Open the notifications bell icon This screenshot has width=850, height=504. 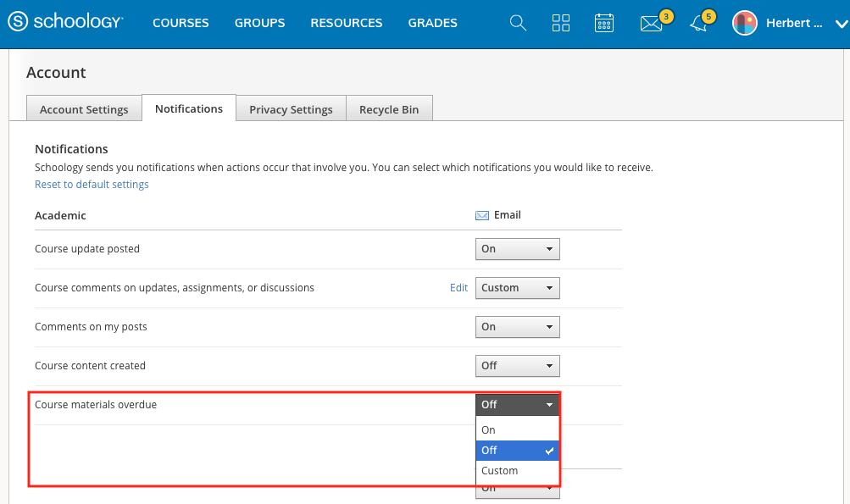click(698, 24)
